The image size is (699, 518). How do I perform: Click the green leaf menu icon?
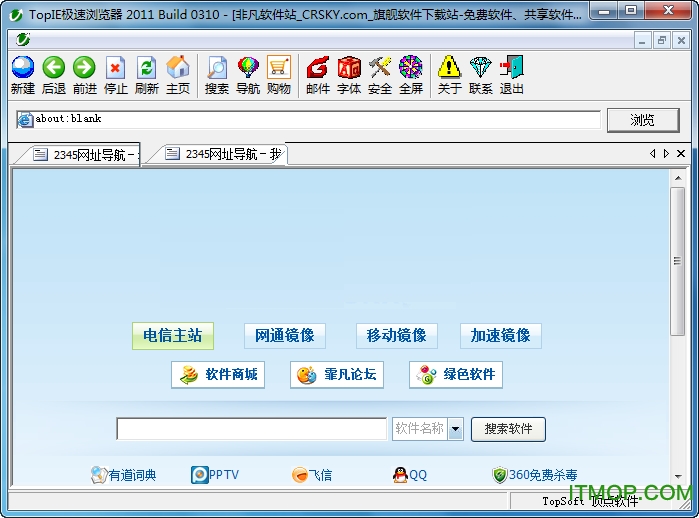pyautogui.click(x=23, y=40)
